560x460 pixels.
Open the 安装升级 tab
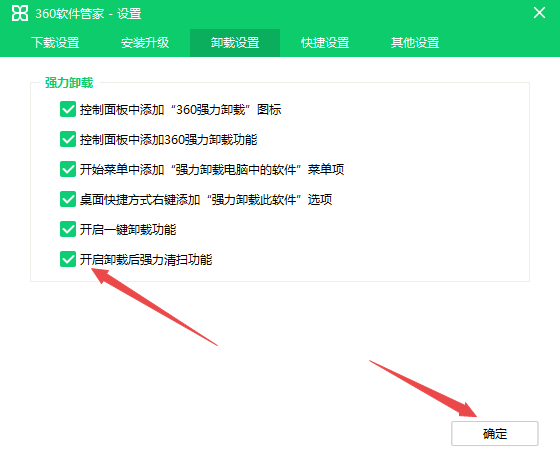[x=145, y=42]
